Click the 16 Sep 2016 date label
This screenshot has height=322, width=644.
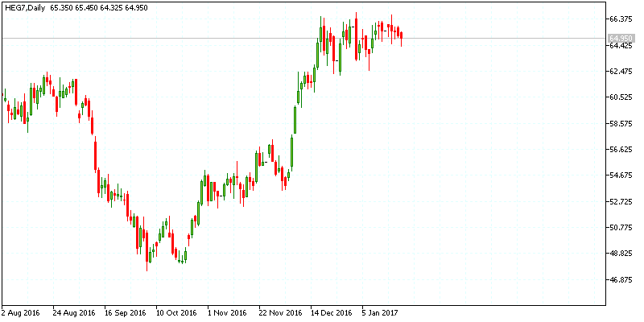click(125, 312)
